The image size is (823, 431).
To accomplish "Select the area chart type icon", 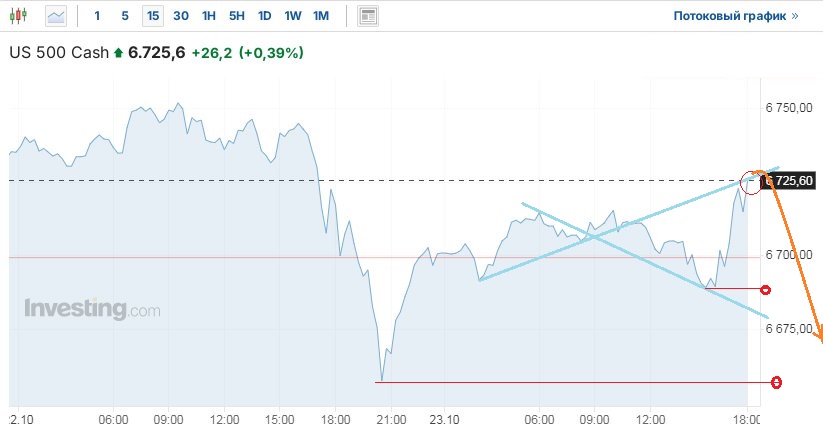I will pos(56,16).
